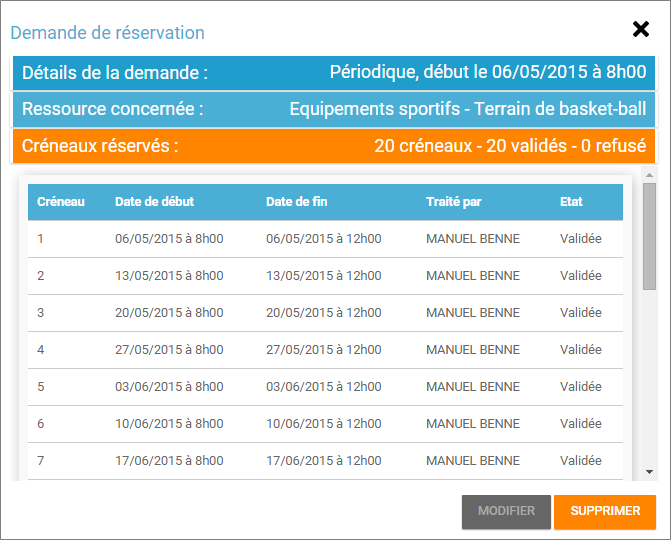This screenshot has height=540, width=671.
Task: Click the Traité par column header
Action: coord(453,202)
